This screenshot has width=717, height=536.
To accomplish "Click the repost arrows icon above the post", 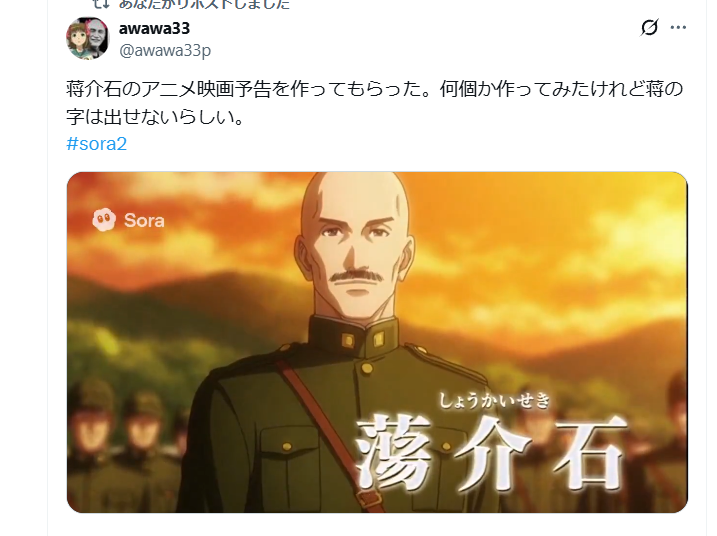I will tap(100, 4).
